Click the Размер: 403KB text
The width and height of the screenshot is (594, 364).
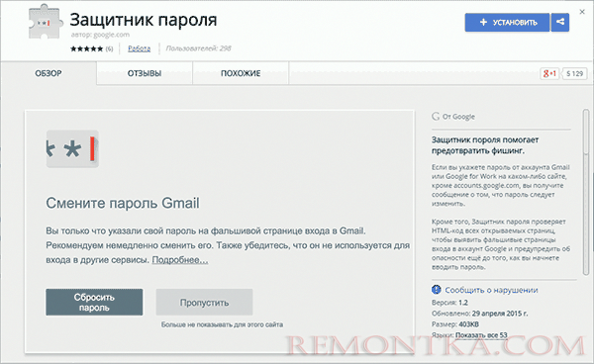pyautogui.click(x=455, y=324)
